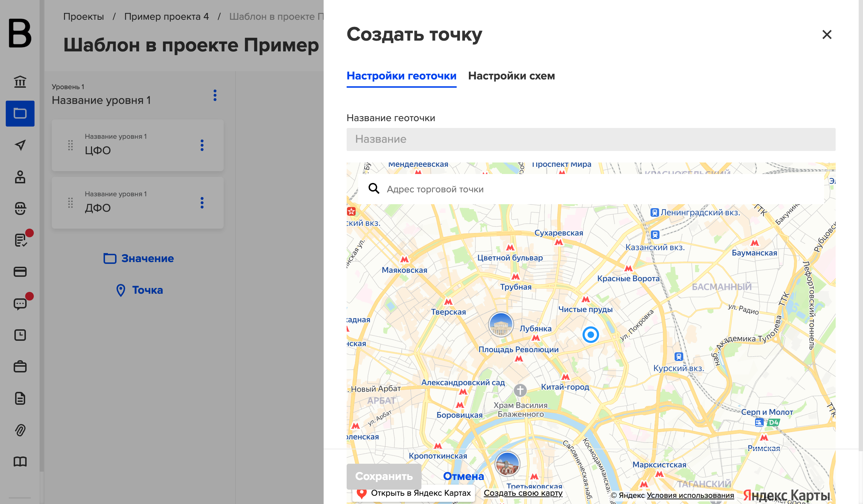Click the Сохранить button

coord(384,476)
